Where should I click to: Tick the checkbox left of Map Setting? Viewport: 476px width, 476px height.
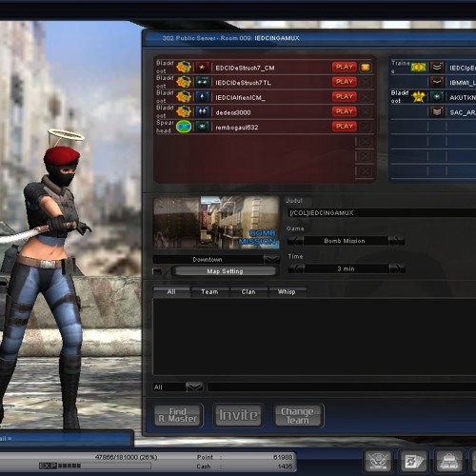tap(157, 271)
